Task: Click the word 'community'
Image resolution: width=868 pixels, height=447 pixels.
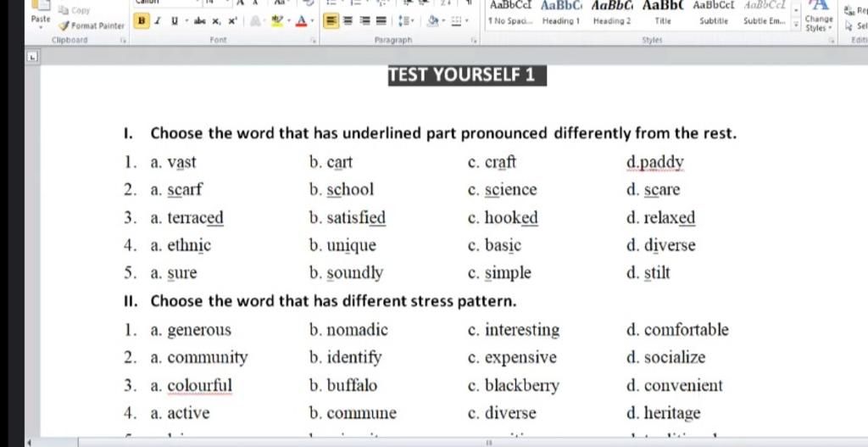Action: [208, 358]
